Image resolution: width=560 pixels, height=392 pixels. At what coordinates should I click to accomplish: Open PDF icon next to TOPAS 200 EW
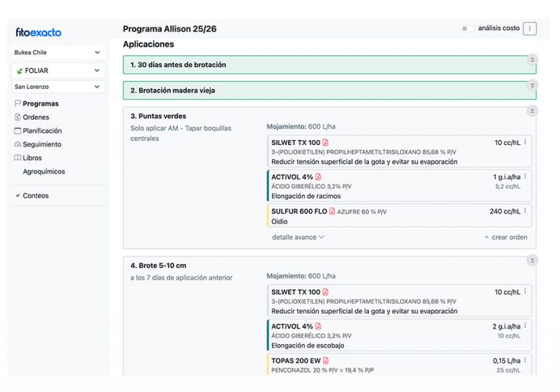(x=326, y=361)
